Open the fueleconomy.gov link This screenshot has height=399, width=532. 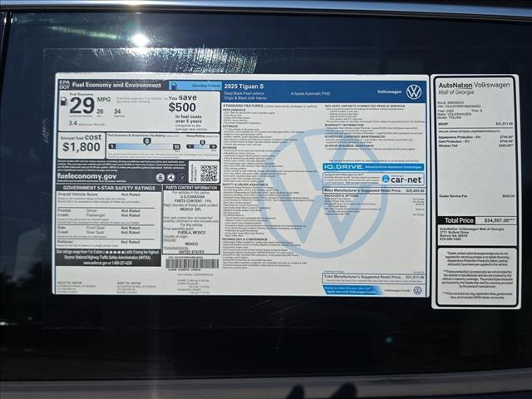click(x=87, y=176)
